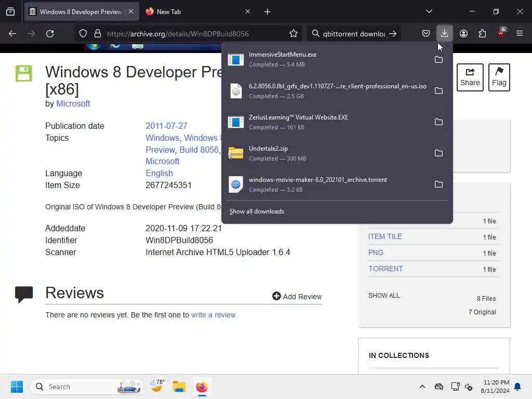
Task: Show windows-movie-maker torrent in folder
Action: [x=438, y=184]
